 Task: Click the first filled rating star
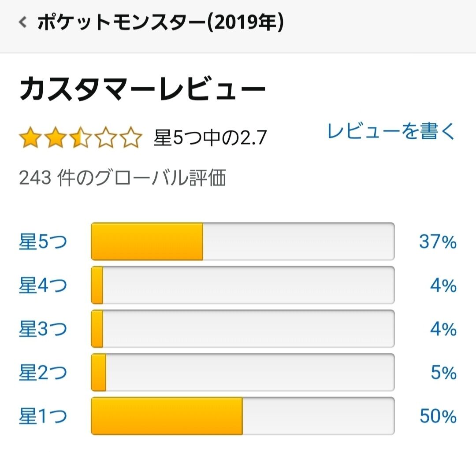tap(30, 137)
